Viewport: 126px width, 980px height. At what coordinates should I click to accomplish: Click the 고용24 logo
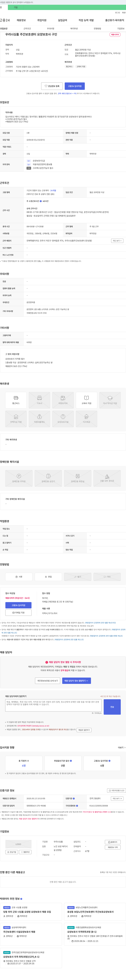point(5,20)
